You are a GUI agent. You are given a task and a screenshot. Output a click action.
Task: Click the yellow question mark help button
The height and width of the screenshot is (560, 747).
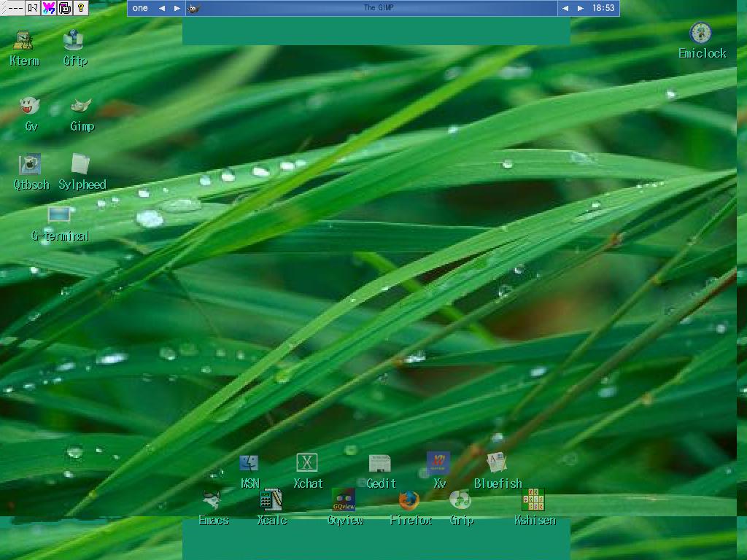point(81,8)
